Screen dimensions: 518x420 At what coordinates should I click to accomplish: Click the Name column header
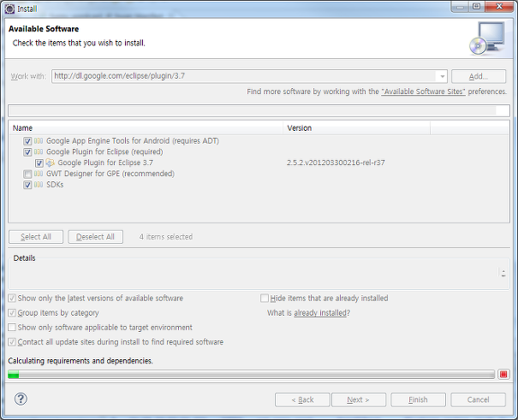pos(146,128)
